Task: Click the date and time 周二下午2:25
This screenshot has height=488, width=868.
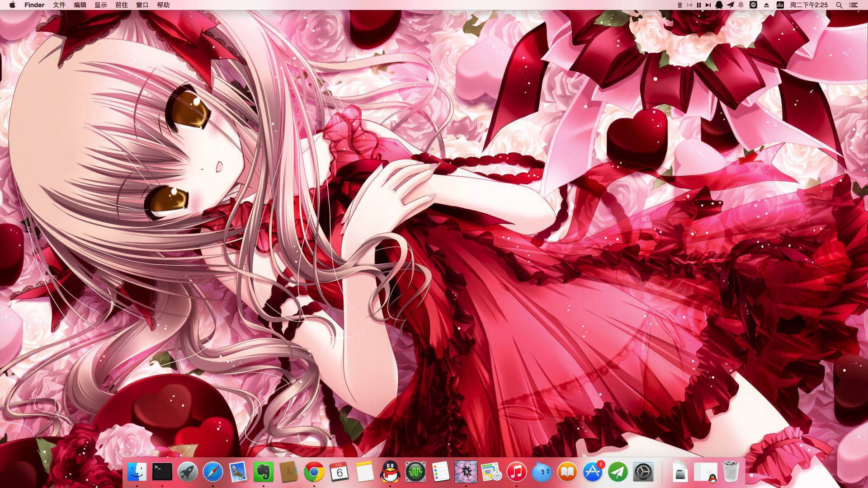Action: 809,5
